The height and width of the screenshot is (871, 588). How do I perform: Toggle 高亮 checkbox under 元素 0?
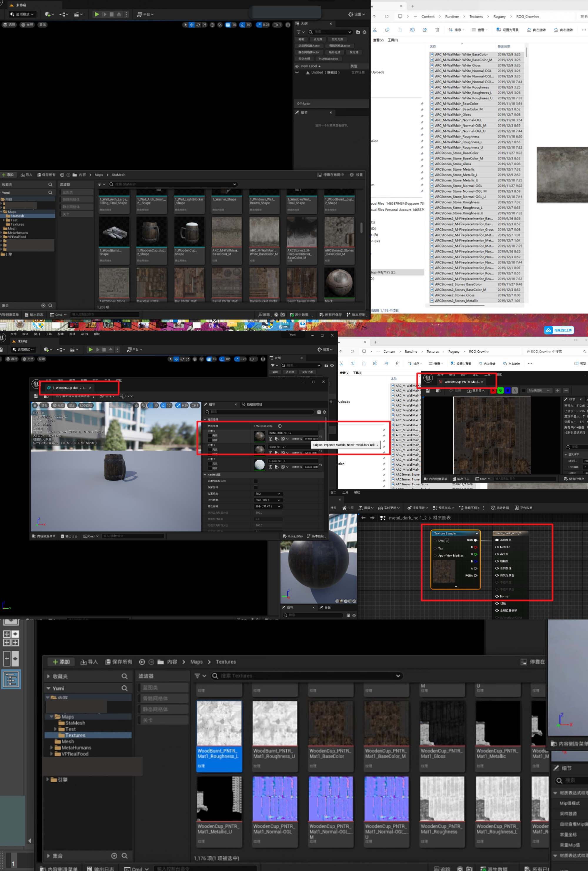coord(210,435)
